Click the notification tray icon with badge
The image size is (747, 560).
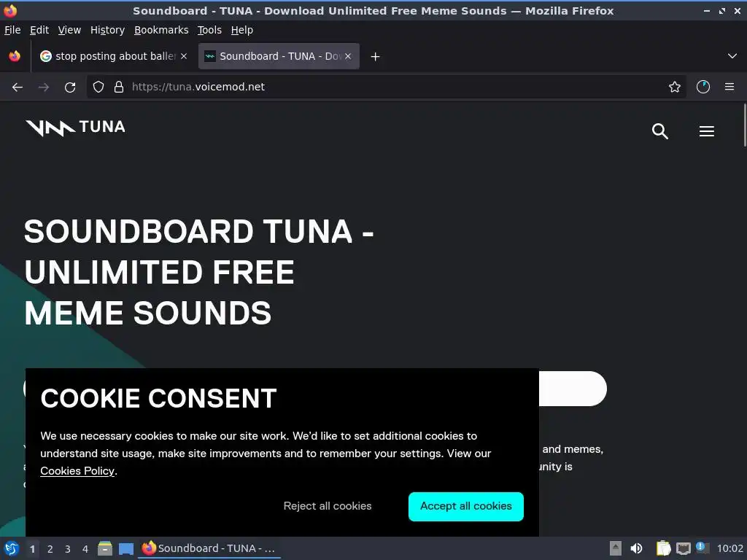click(702, 548)
